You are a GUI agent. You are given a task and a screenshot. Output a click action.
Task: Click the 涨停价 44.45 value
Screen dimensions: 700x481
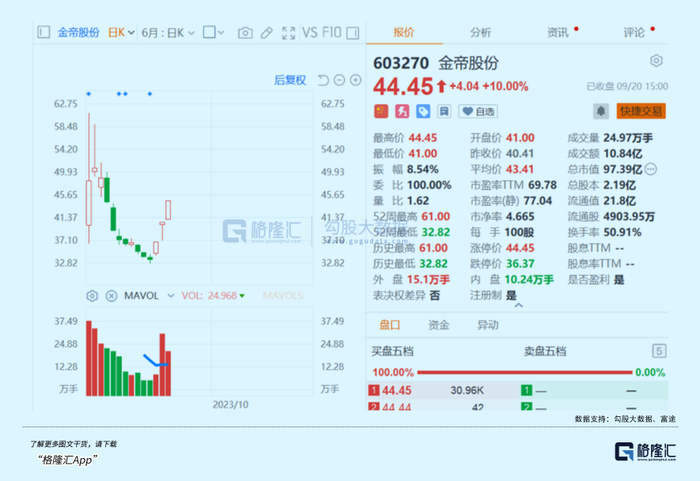[520, 248]
